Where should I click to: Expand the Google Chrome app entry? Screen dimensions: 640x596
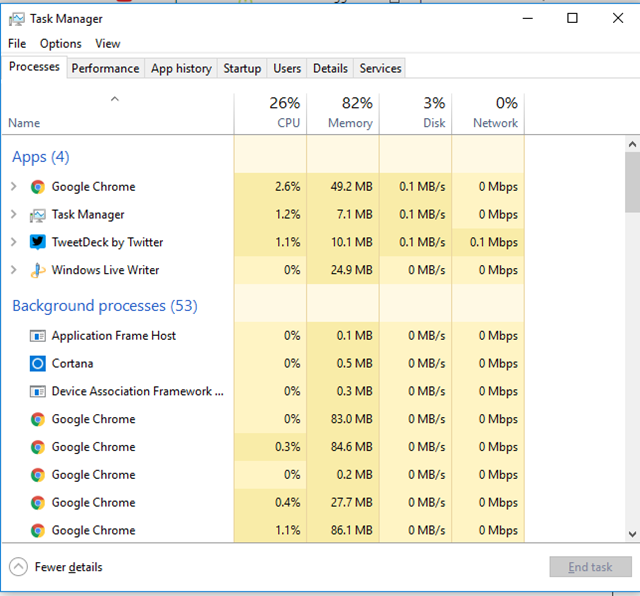coord(13,187)
